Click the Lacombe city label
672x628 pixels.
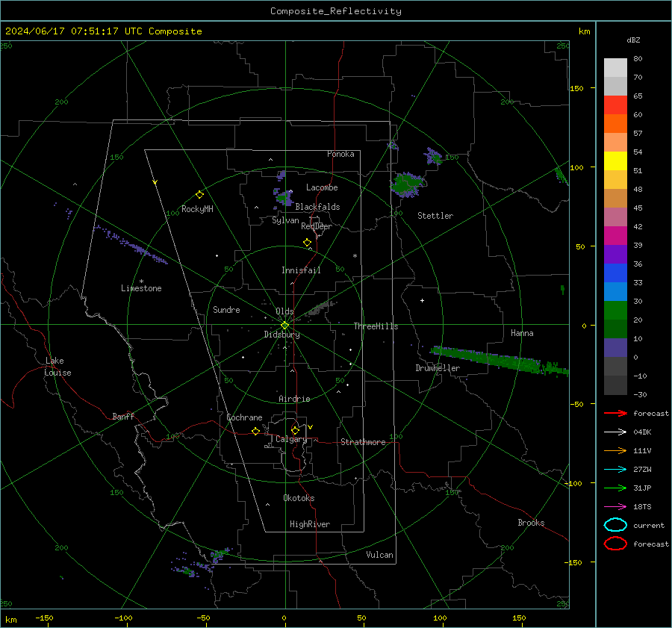322,187
